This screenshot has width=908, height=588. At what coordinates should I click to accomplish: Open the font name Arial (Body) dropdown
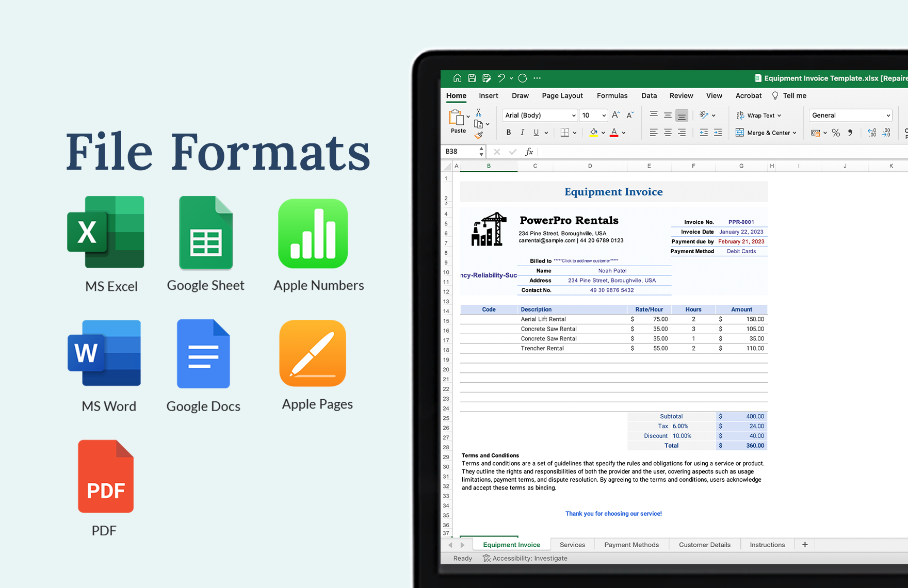540,115
